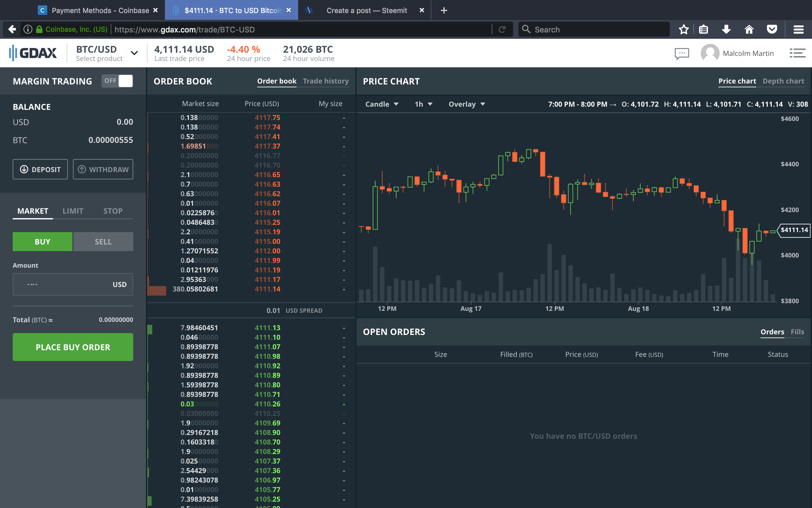Open the downloads arrow icon

(x=726, y=30)
